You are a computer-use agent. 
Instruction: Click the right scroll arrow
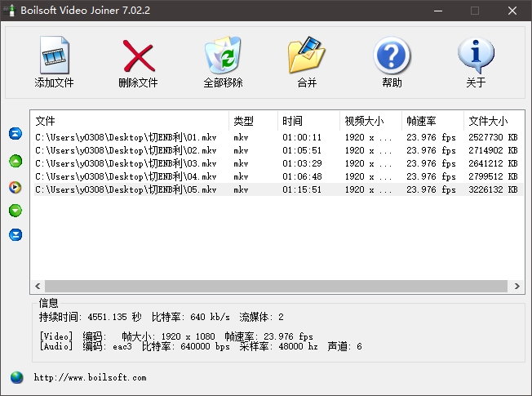pyautogui.click(x=516, y=286)
